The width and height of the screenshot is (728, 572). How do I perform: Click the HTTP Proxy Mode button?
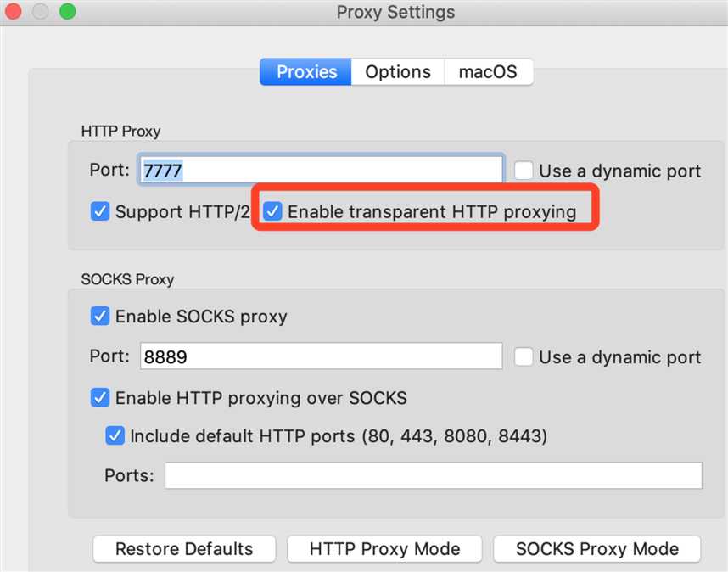tap(384, 549)
